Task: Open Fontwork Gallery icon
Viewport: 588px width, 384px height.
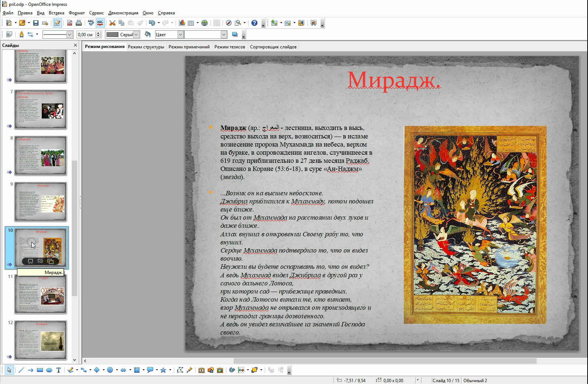Action: point(202,370)
